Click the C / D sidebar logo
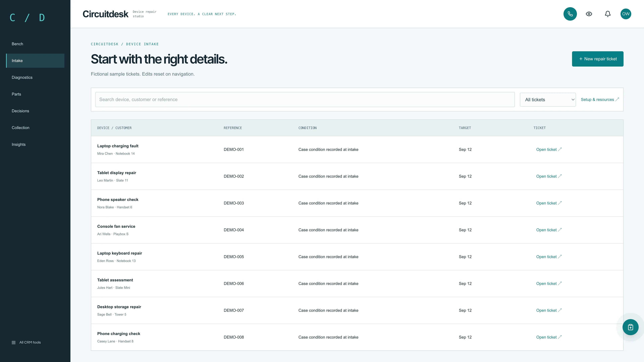The height and width of the screenshot is (362, 644). coord(27,18)
